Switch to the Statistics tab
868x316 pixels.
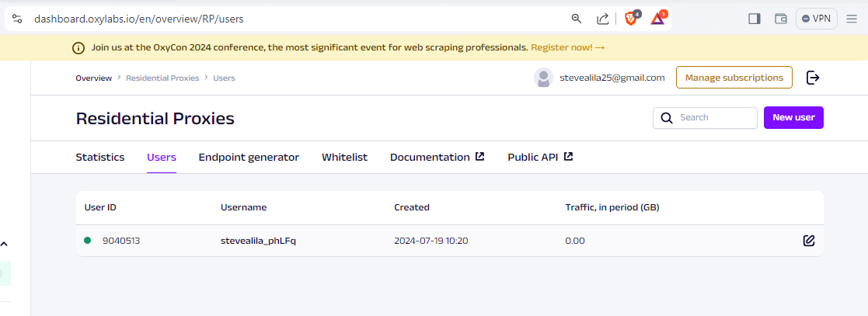click(x=99, y=157)
